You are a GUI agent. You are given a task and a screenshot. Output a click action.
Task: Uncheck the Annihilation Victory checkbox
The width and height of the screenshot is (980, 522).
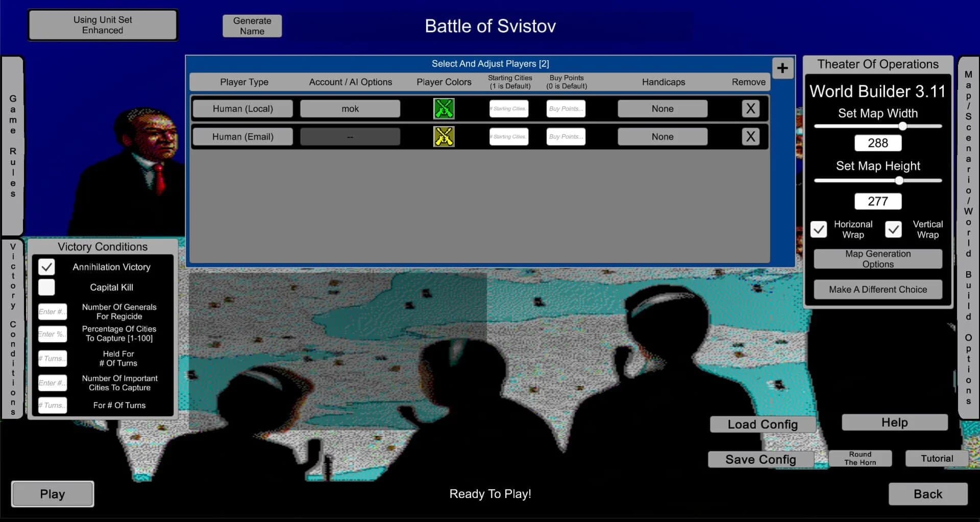(x=46, y=266)
